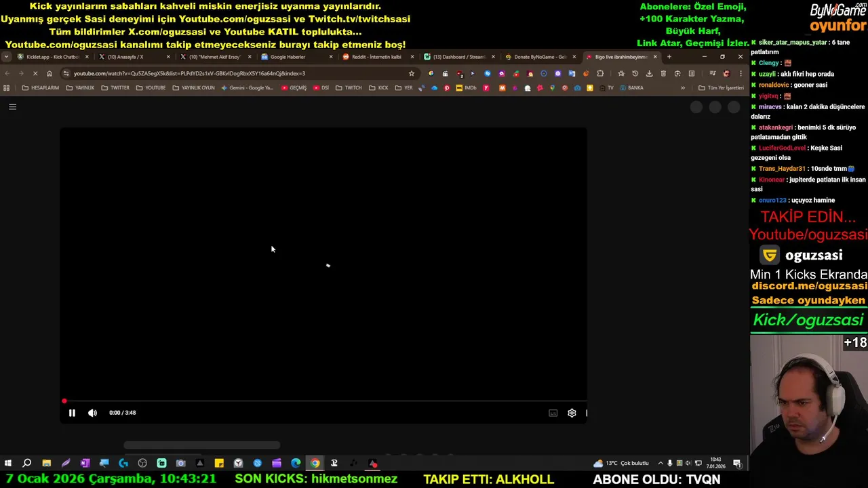The width and height of the screenshot is (868, 488).
Task: Switch to the Donate ByNoGame tab
Action: pos(540,57)
